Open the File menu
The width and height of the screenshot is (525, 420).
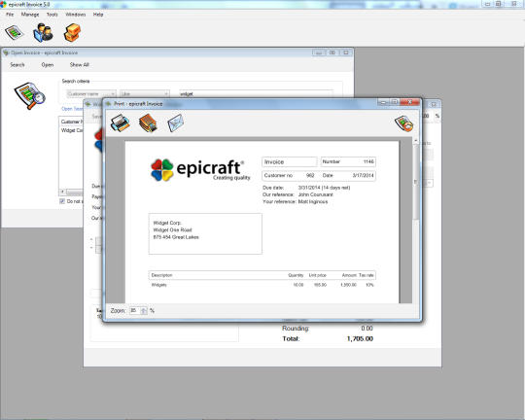(10, 15)
